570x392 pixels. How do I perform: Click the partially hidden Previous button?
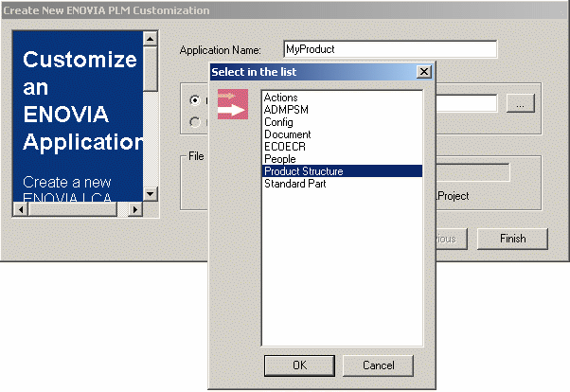tap(452, 239)
